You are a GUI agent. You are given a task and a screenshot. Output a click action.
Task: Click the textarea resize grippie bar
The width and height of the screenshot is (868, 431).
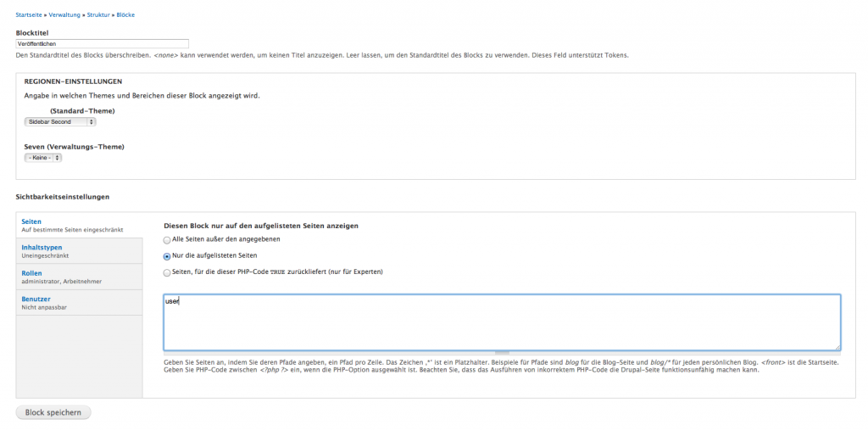pyautogui.click(x=502, y=352)
